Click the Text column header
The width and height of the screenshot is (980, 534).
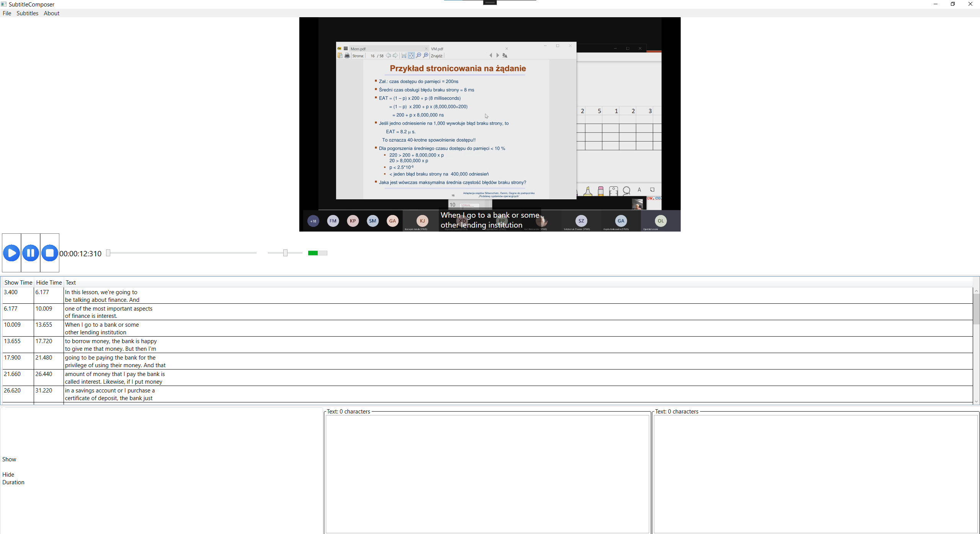click(x=71, y=282)
